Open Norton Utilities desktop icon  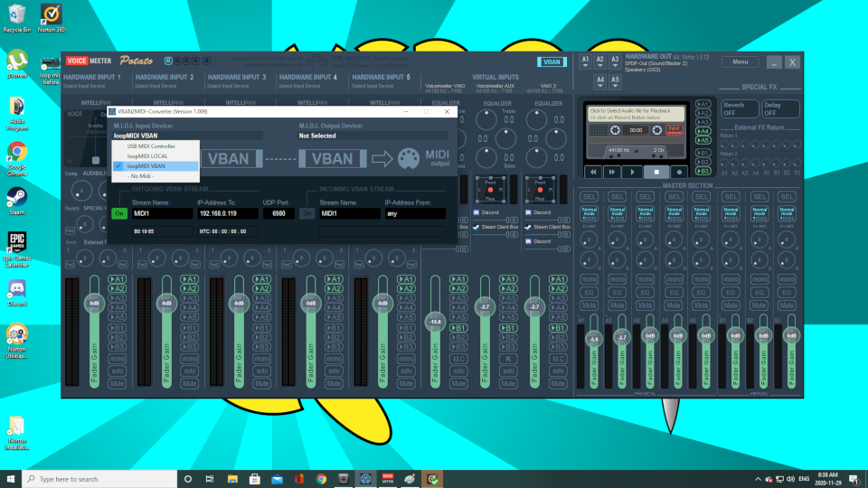click(x=16, y=342)
